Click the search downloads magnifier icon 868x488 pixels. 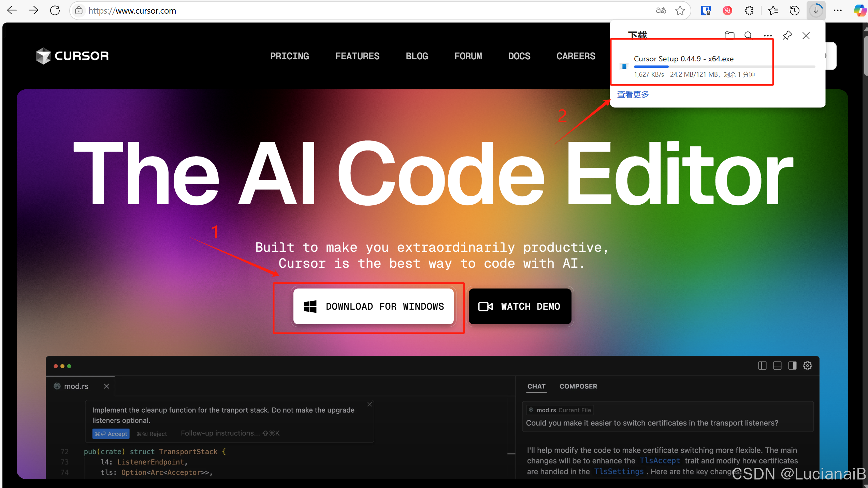click(x=748, y=35)
